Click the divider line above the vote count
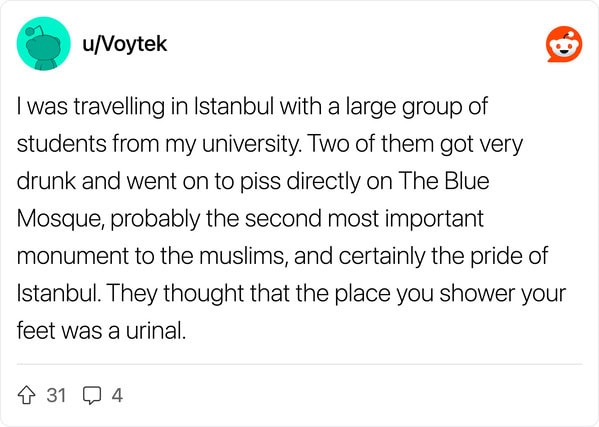 300,364
